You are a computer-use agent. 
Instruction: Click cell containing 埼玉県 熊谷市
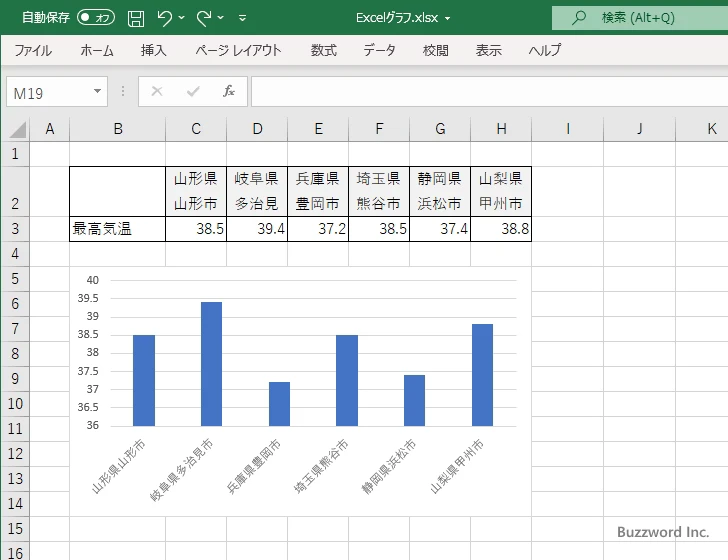379,191
